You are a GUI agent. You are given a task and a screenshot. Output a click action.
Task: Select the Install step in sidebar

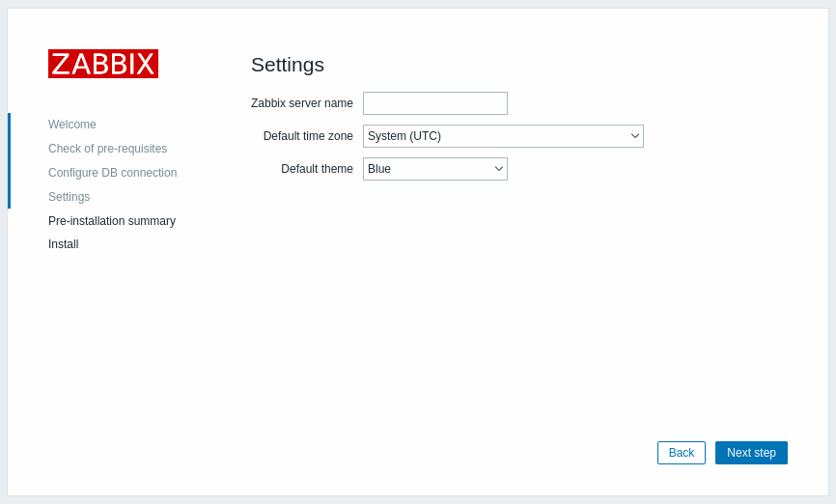[x=63, y=244]
